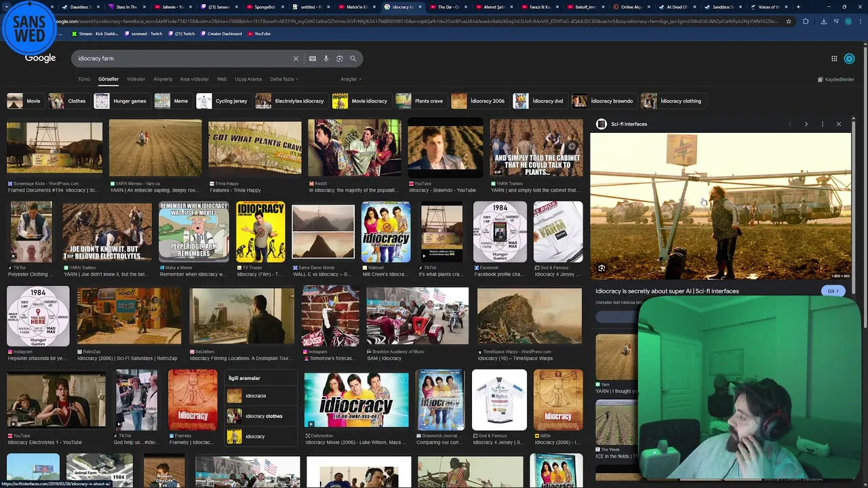The height and width of the screenshot is (488, 868).
Task: Go to previous image in preview panel
Action: coord(789,124)
